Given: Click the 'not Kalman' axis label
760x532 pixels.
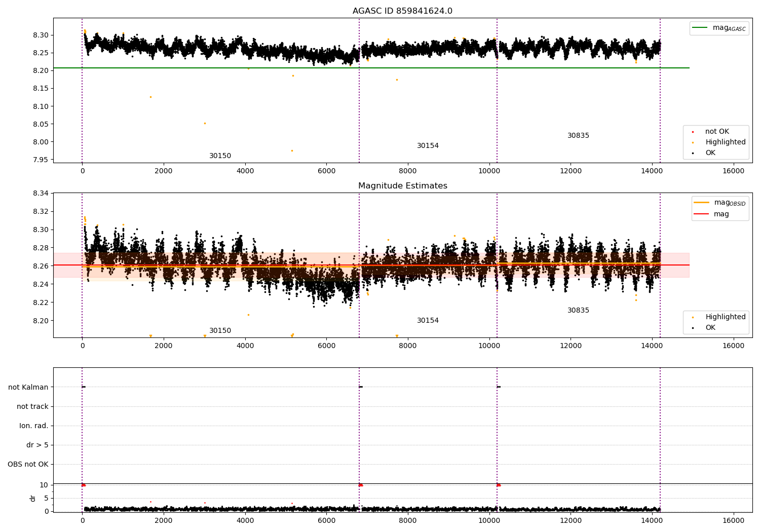Looking at the screenshot, I should click(28, 388).
